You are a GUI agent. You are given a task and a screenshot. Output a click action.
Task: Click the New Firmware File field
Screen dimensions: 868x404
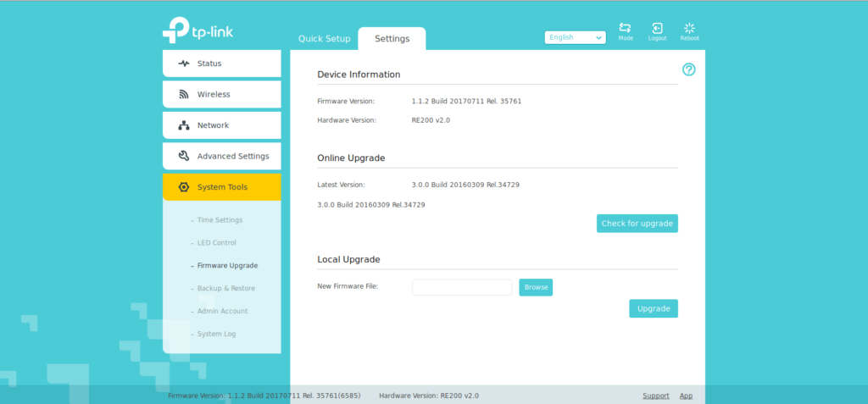pyautogui.click(x=462, y=287)
